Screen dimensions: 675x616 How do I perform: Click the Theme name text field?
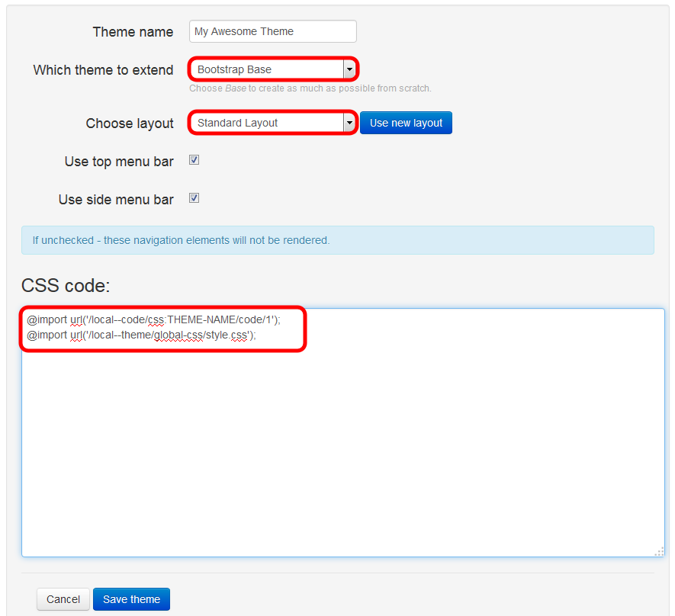coord(272,31)
